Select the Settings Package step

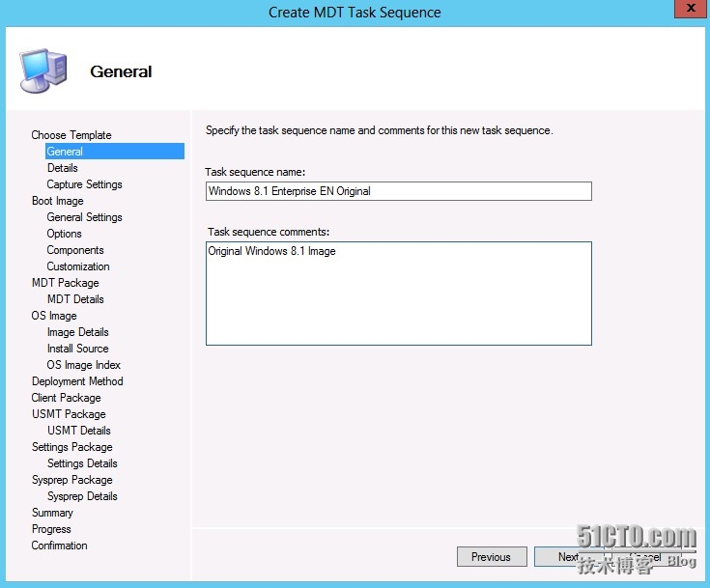click(x=72, y=447)
